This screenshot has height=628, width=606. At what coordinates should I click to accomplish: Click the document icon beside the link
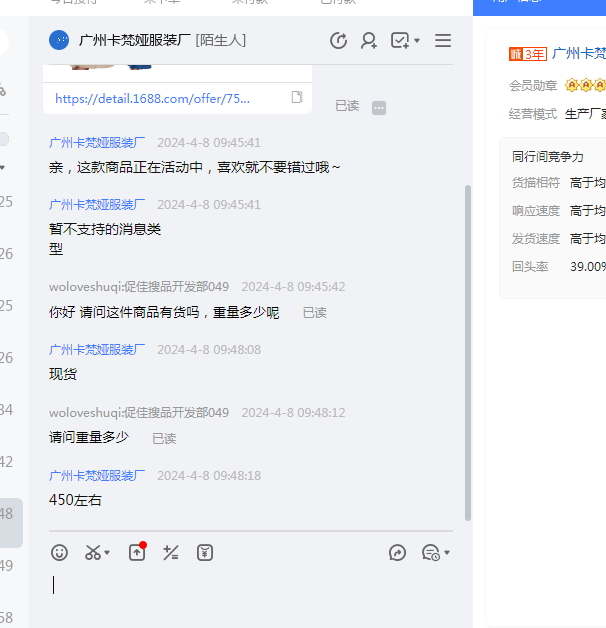pyautogui.click(x=297, y=98)
